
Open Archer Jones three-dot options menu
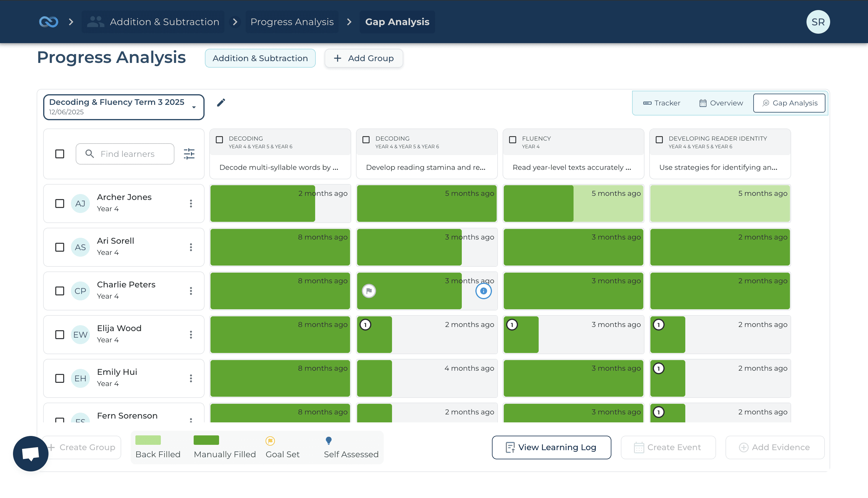pos(191,204)
